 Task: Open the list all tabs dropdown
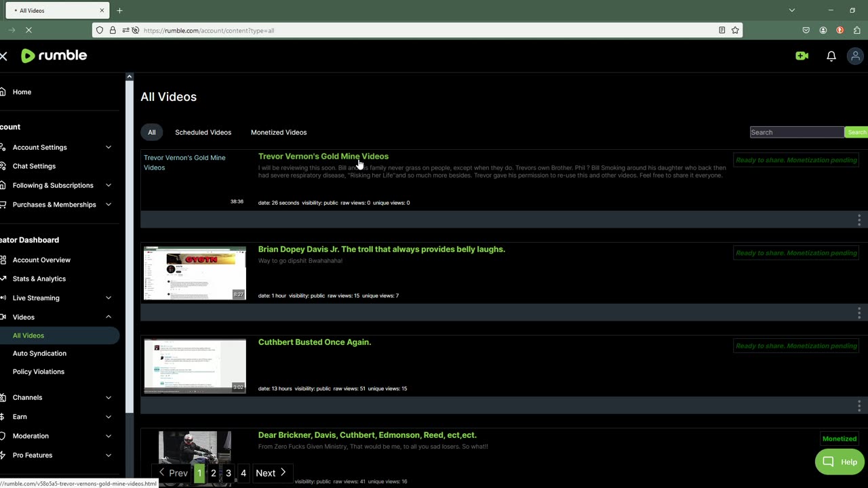[x=791, y=10]
